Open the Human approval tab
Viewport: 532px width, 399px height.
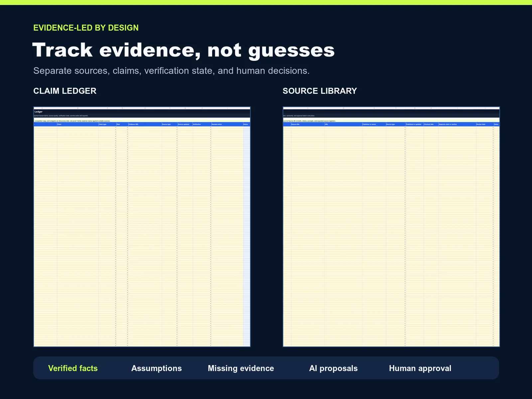pos(420,368)
